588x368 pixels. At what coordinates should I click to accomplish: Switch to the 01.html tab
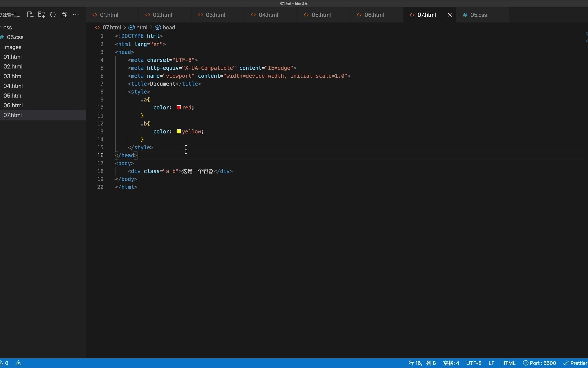click(x=112, y=15)
